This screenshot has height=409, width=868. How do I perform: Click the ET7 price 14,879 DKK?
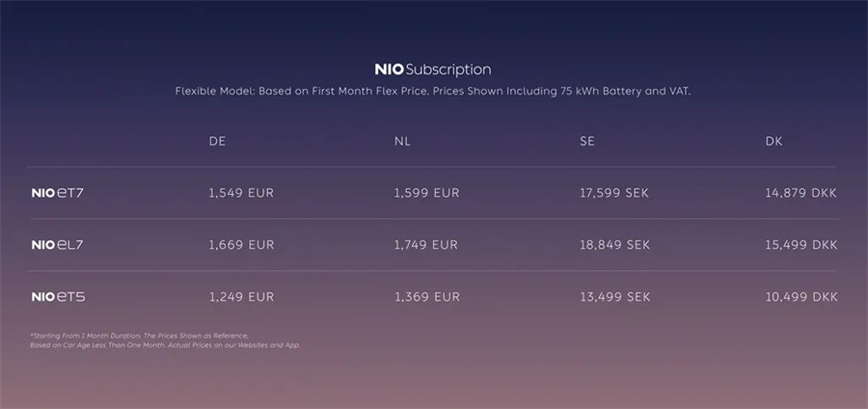tap(801, 193)
